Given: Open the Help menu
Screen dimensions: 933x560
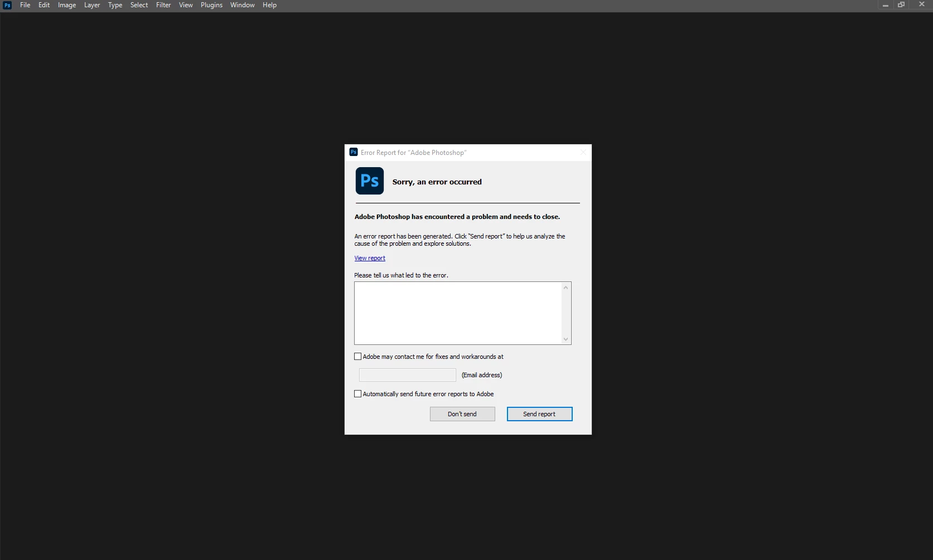Looking at the screenshot, I should click(x=269, y=5).
